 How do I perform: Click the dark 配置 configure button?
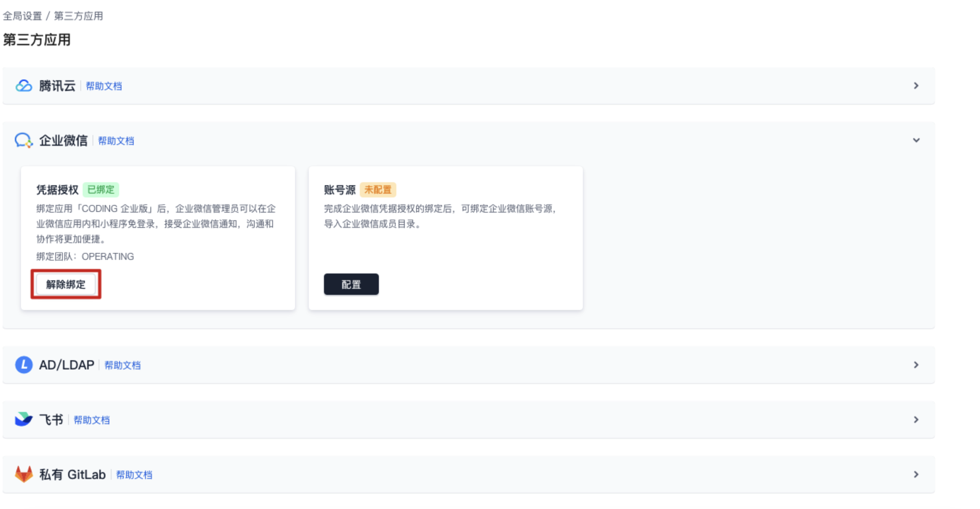[351, 284]
